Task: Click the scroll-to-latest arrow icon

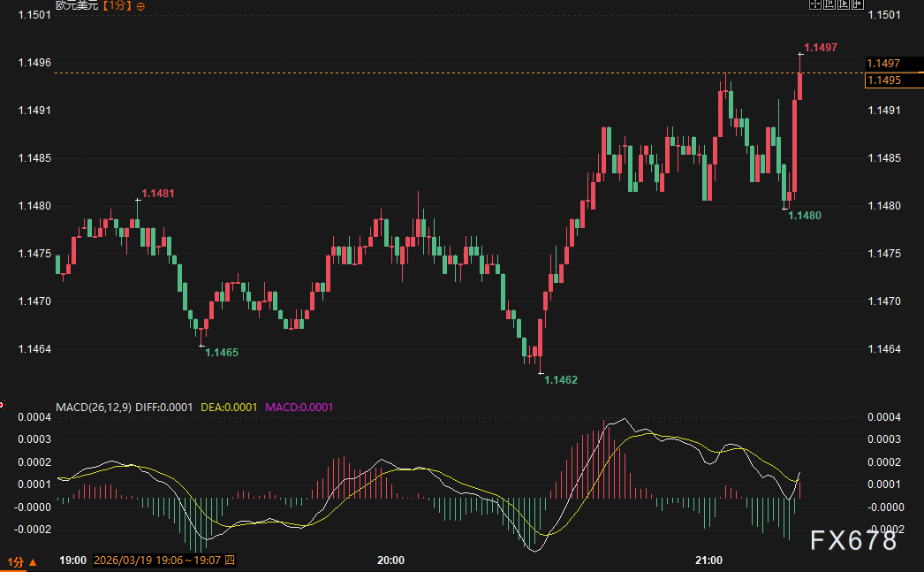Action: point(858,4)
